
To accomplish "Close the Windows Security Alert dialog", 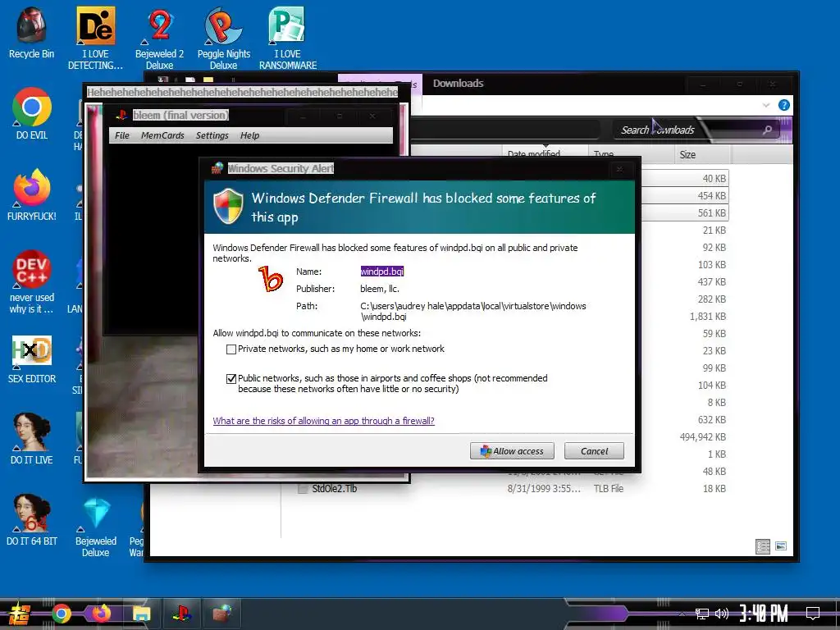I will tap(619, 169).
